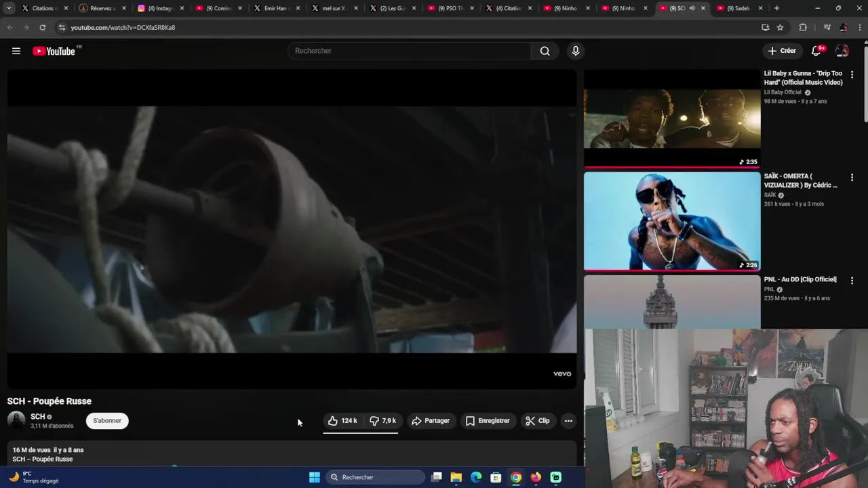Click the search magnifier button
This screenshot has height=488, width=868.
[x=545, y=51]
